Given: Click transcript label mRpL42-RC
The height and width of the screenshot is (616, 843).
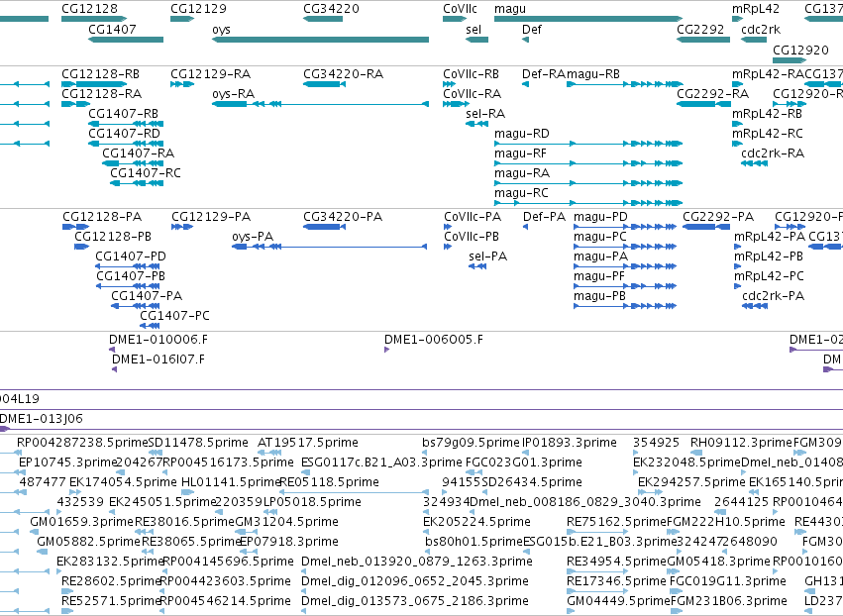Looking at the screenshot, I should pyautogui.click(x=767, y=134).
